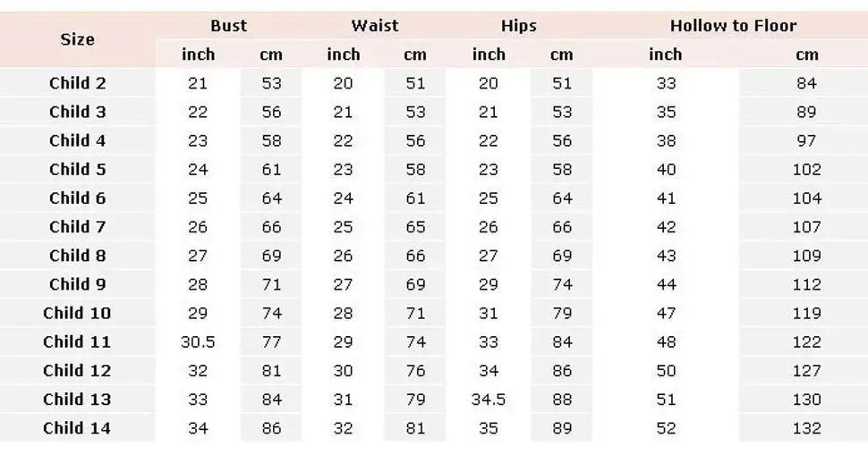Click the Child 5 size label

[x=78, y=170]
